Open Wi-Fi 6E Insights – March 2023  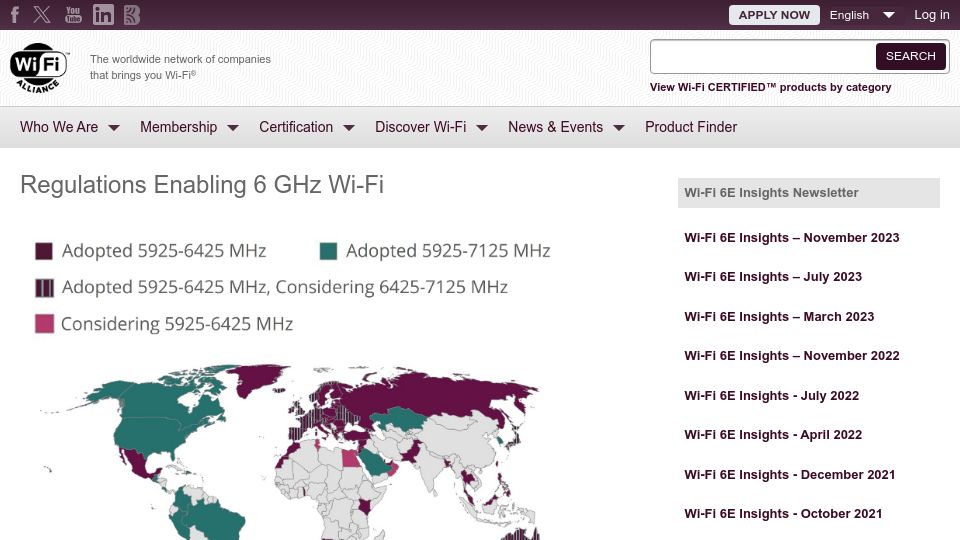[x=779, y=317]
